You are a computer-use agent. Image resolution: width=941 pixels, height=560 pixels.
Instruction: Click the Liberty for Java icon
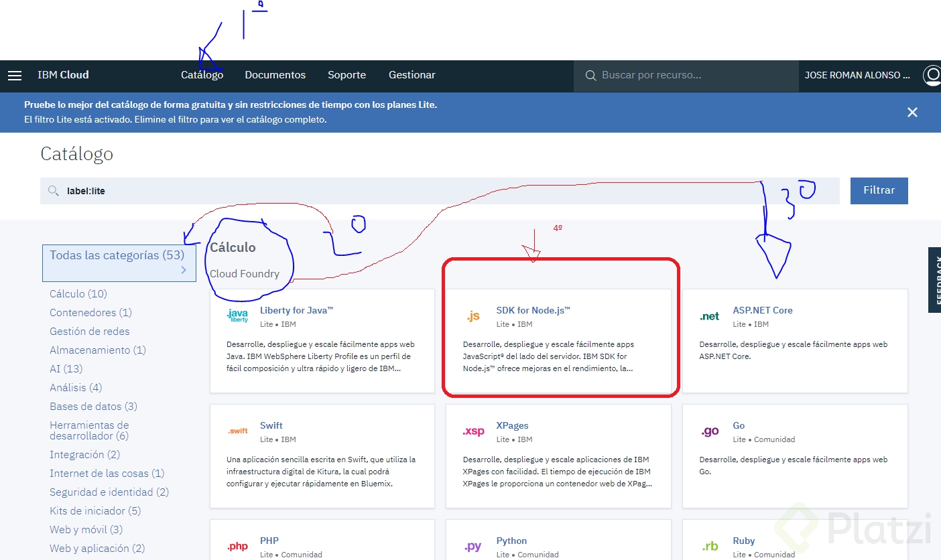[237, 315]
